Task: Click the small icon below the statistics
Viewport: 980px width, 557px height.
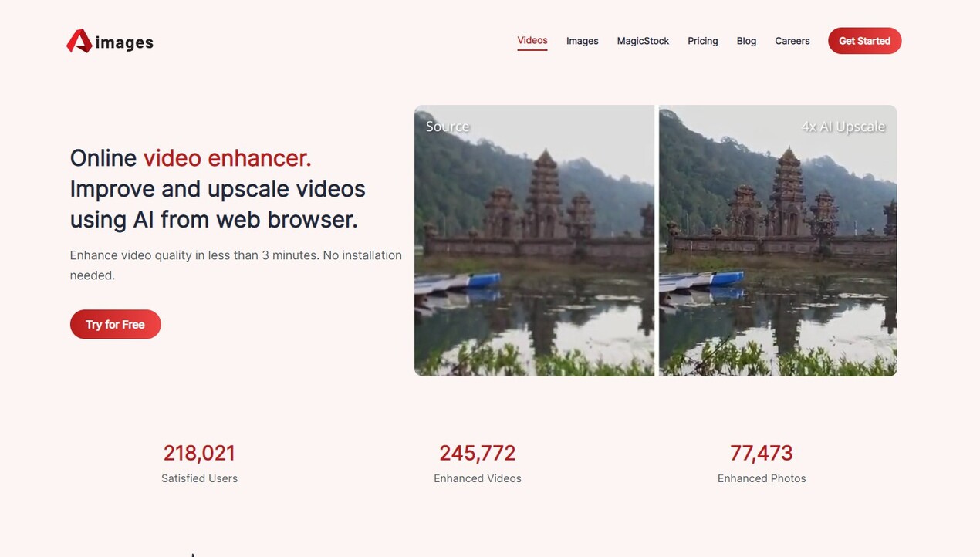Action: 192,553
